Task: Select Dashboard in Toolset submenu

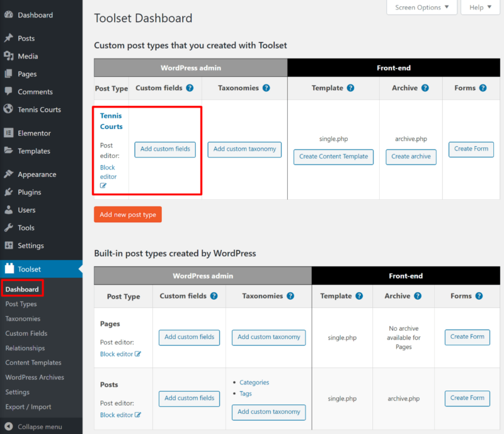Action: (x=22, y=289)
